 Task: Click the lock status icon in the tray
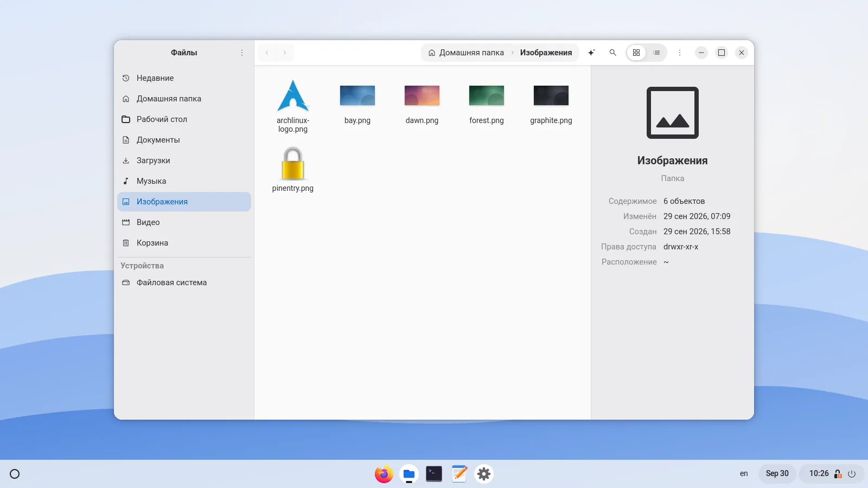coord(838,474)
